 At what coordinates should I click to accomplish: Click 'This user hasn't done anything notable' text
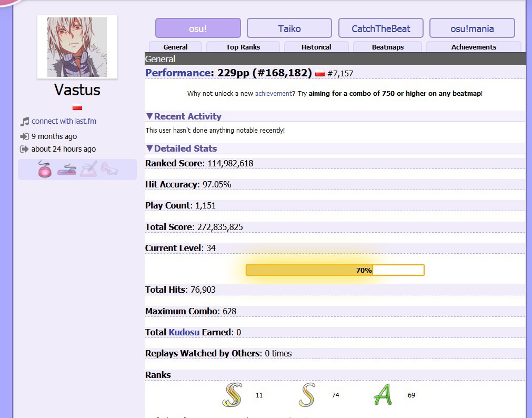coord(215,131)
